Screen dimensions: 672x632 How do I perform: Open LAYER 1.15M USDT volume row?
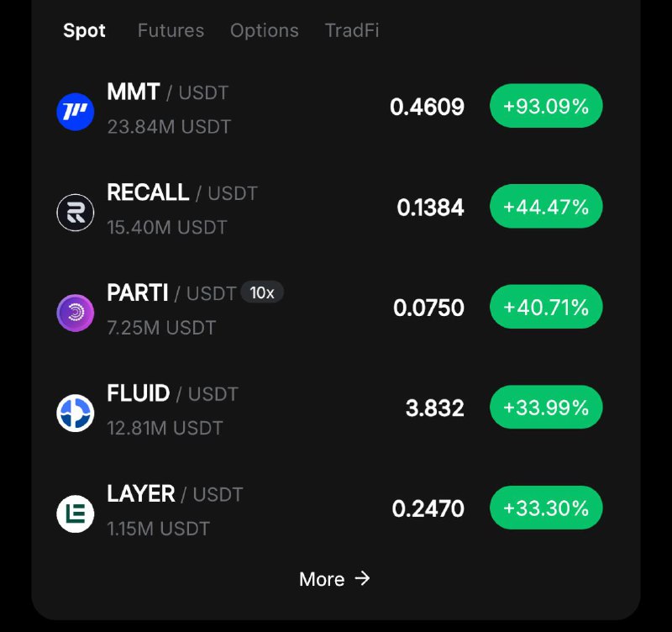pyautogui.click(x=159, y=529)
